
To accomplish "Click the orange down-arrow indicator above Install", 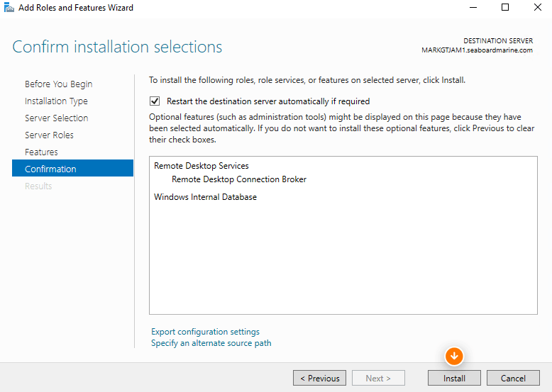I will pos(454,356).
